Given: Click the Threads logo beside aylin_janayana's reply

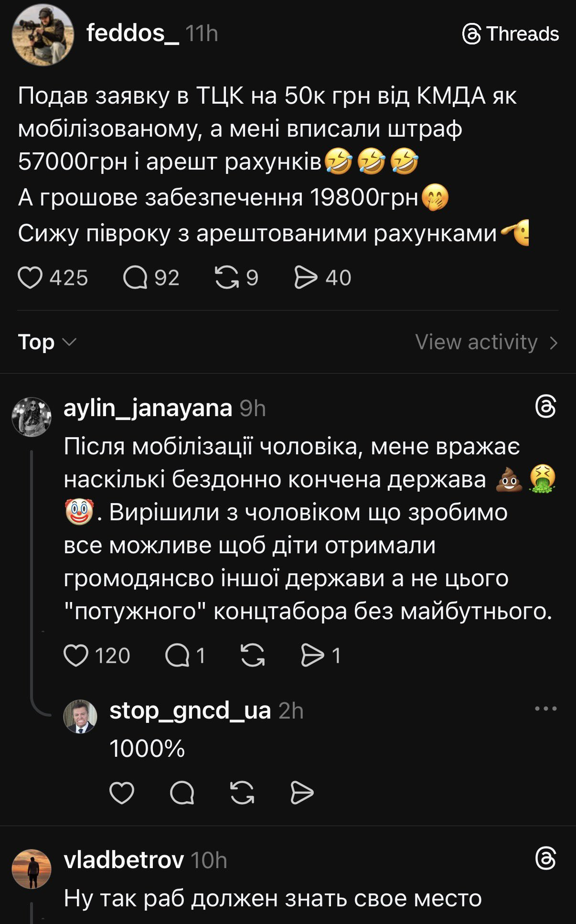Looking at the screenshot, I should tap(545, 407).
